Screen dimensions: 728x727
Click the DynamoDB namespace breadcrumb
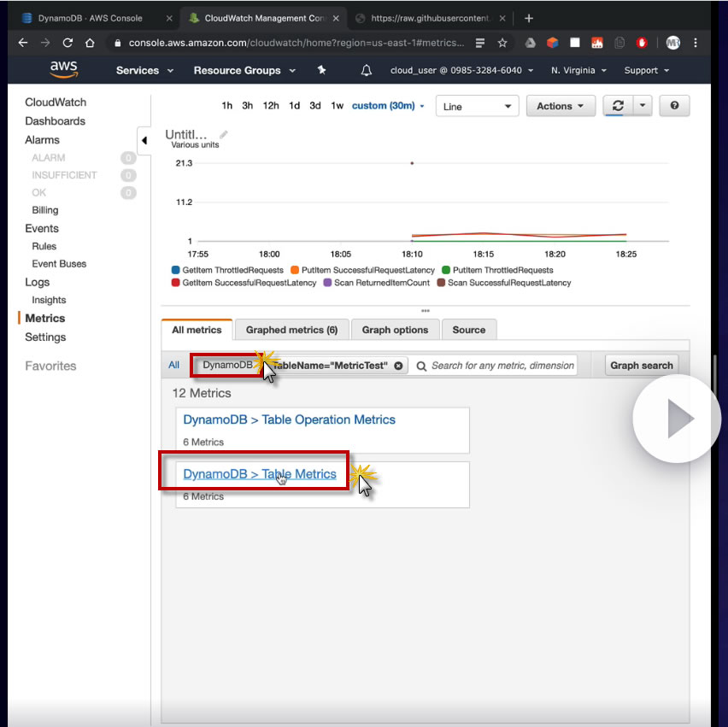(x=227, y=365)
